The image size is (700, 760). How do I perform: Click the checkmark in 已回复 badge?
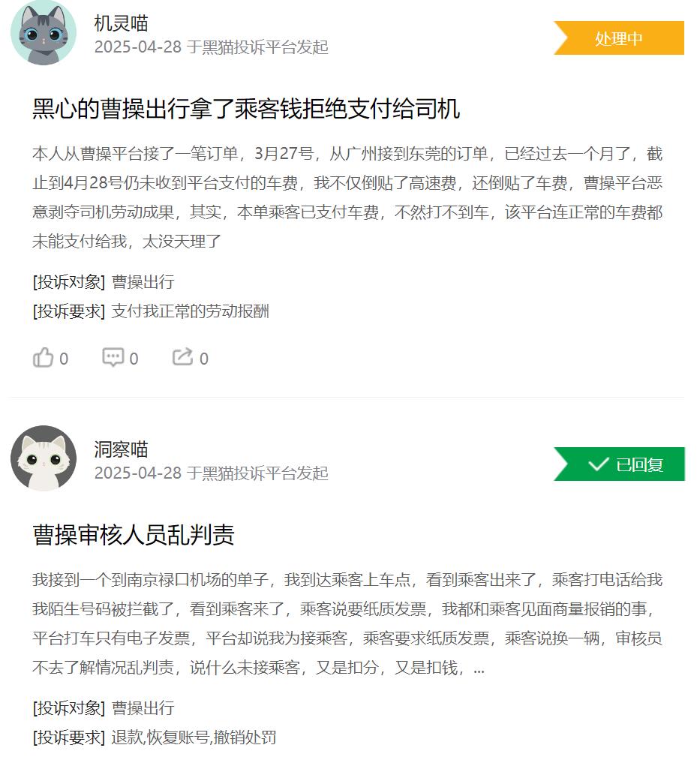tap(598, 464)
